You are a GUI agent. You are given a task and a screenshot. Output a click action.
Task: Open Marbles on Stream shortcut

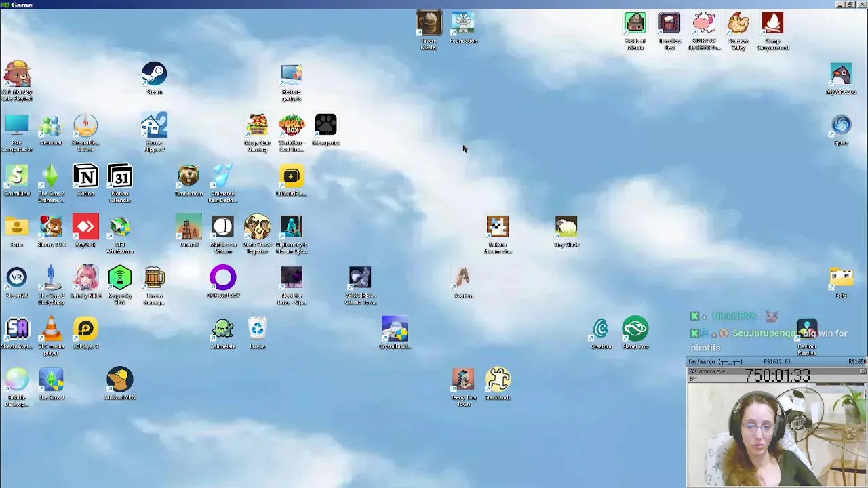222,227
